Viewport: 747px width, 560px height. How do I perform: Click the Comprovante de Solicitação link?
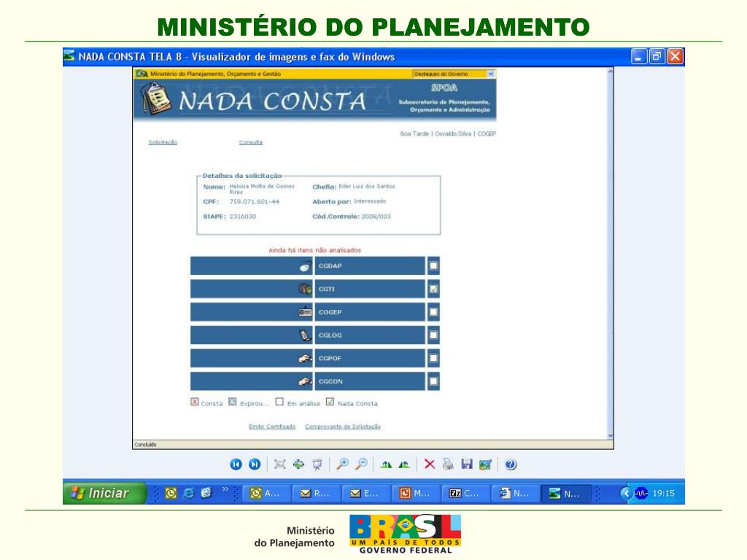pos(343,427)
